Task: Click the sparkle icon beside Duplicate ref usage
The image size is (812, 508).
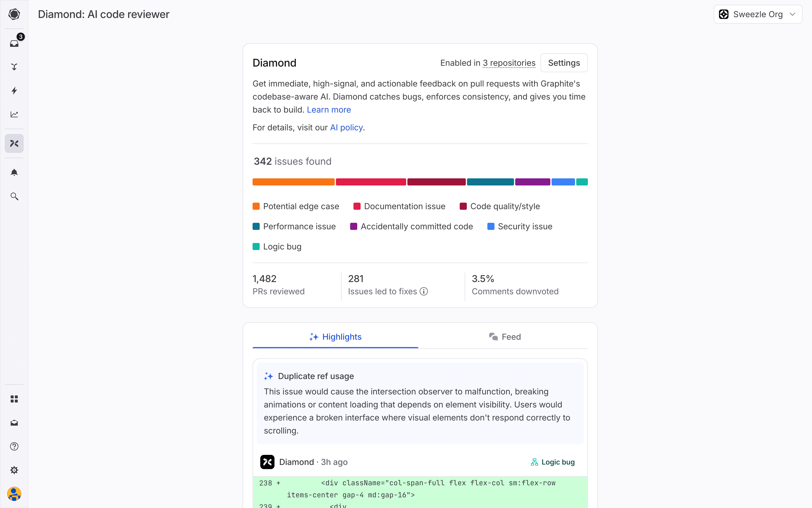Action: point(268,376)
